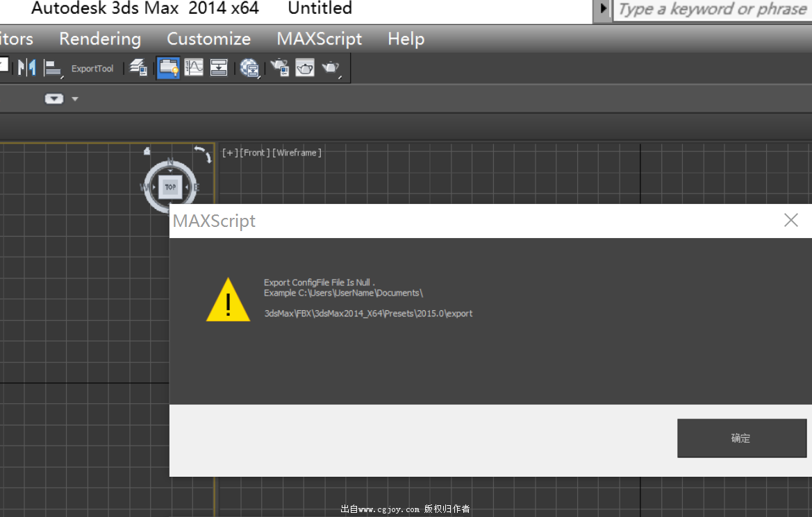The image size is (812, 517).
Task: Click the yellow warning icon in dialog
Action: 229,300
